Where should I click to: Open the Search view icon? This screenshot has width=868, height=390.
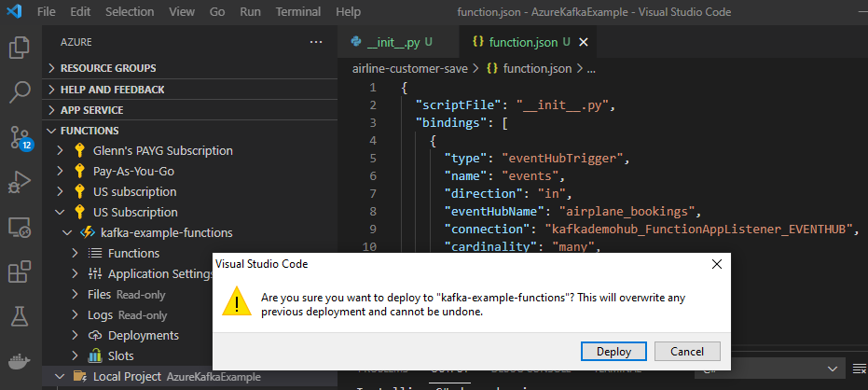tap(20, 92)
